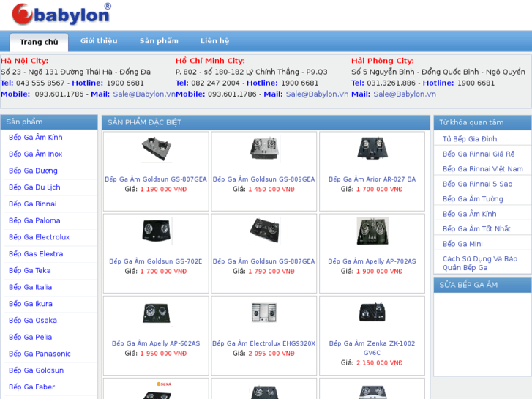The height and width of the screenshot is (399, 532).
Task: Click the Electrolux EHG9320X product image
Action: tap(264, 313)
